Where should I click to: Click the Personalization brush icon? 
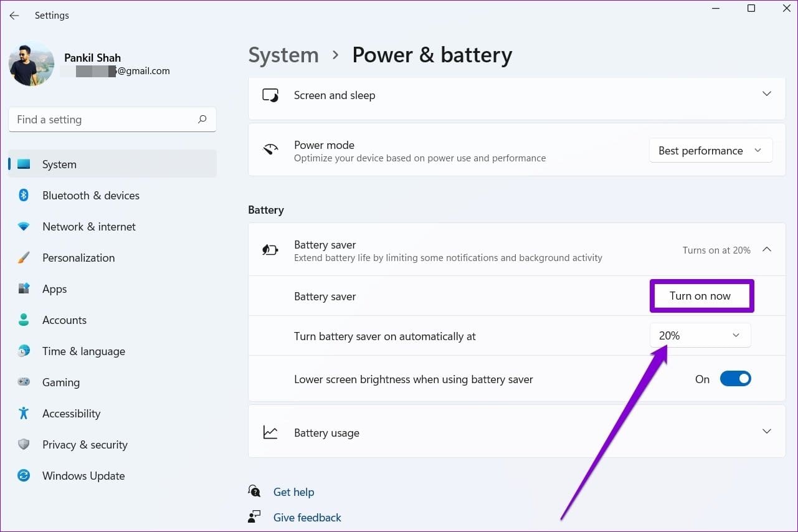tap(24, 257)
